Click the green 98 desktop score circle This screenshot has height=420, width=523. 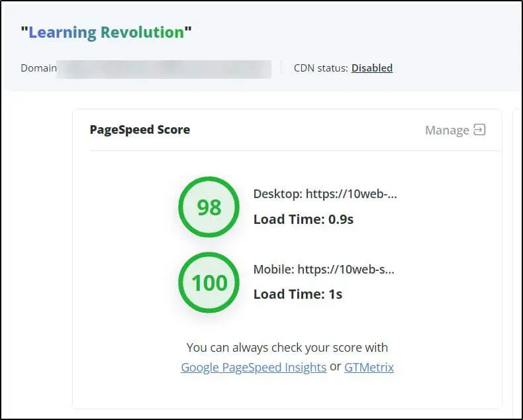coord(209,207)
